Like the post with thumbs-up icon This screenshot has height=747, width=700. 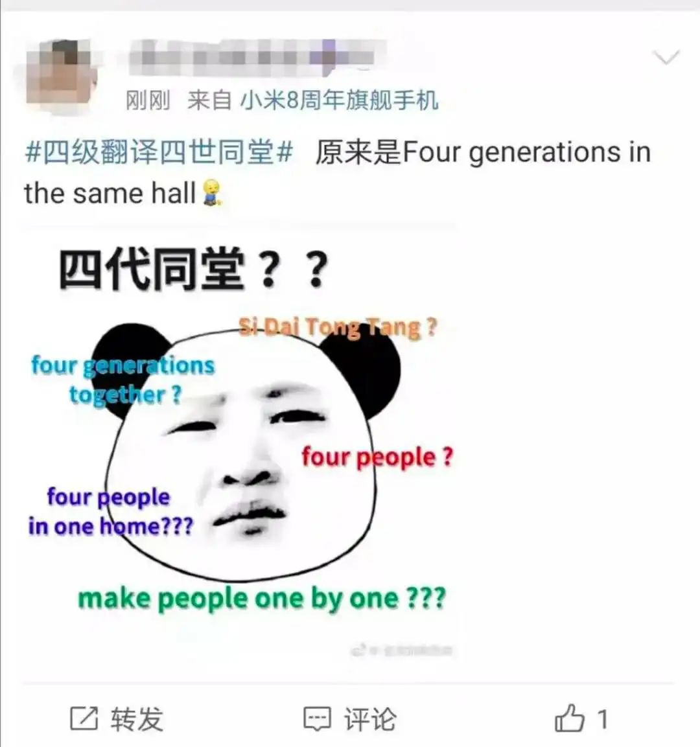570,718
